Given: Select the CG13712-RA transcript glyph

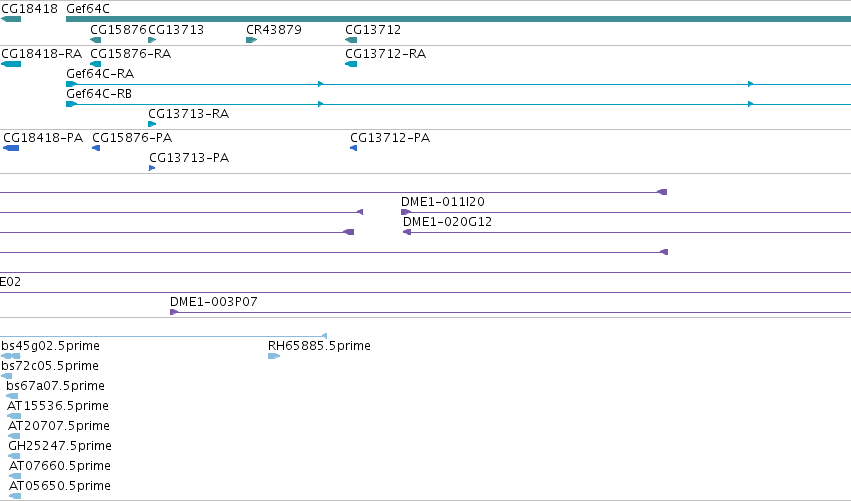Looking at the screenshot, I should pyautogui.click(x=351, y=64).
